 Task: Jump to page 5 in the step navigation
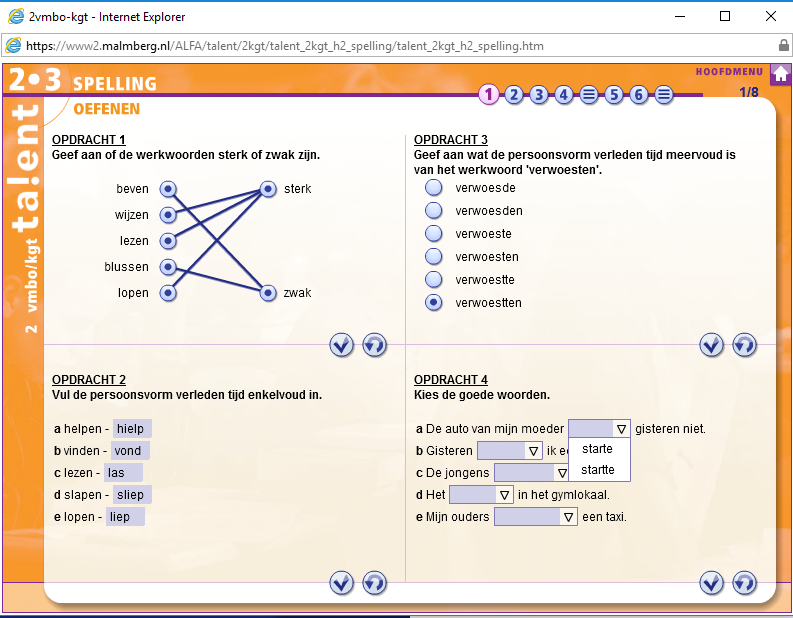[x=614, y=95]
